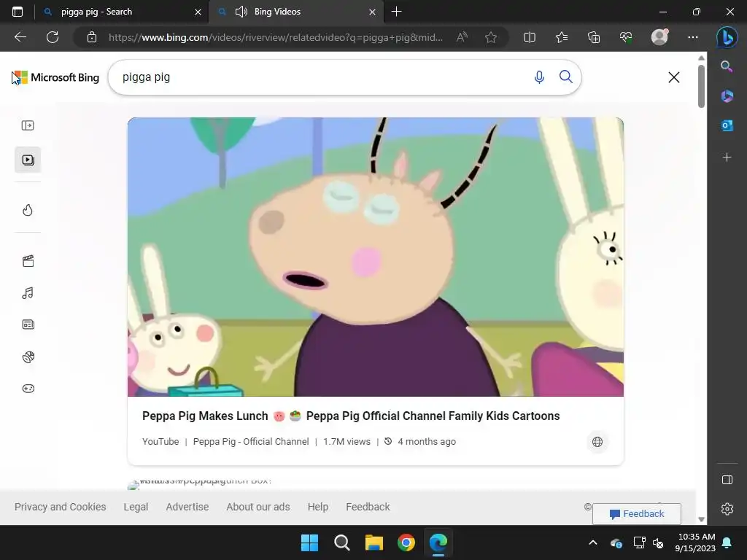Image resolution: width=747 pixels, height=560 pixels.
Task: Open the tab actions menu icon
Action: [x=18, y=12]
